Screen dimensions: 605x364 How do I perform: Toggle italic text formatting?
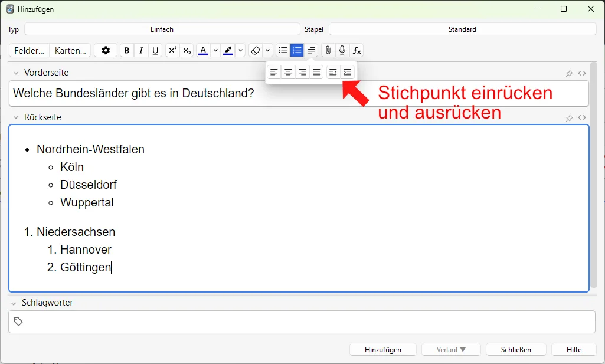point(141,51)
